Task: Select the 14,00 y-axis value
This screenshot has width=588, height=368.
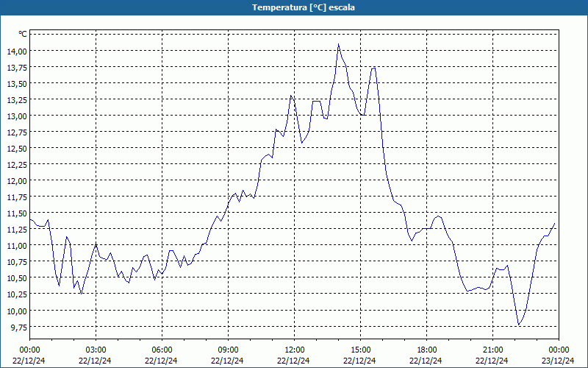Action: [x=17, y=51]
